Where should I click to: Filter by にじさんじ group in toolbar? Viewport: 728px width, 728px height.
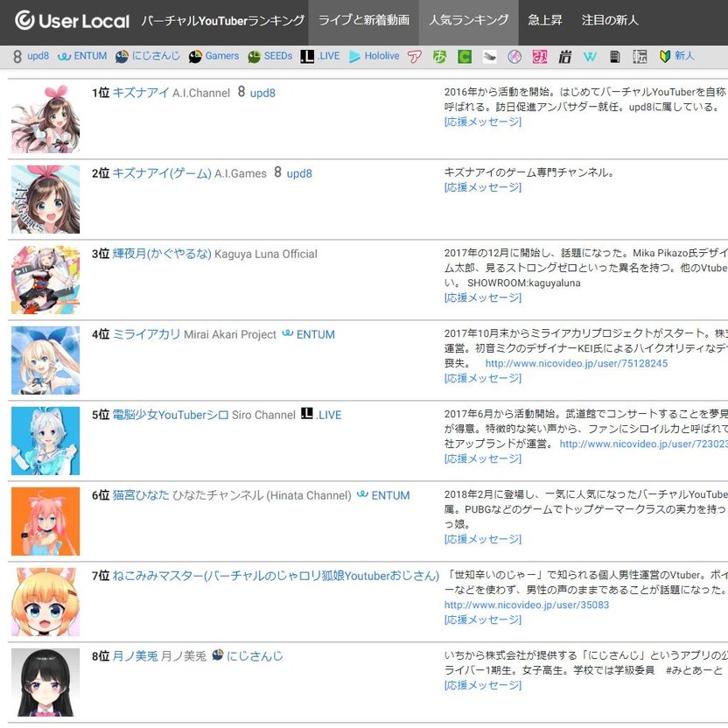coord(148,56)
